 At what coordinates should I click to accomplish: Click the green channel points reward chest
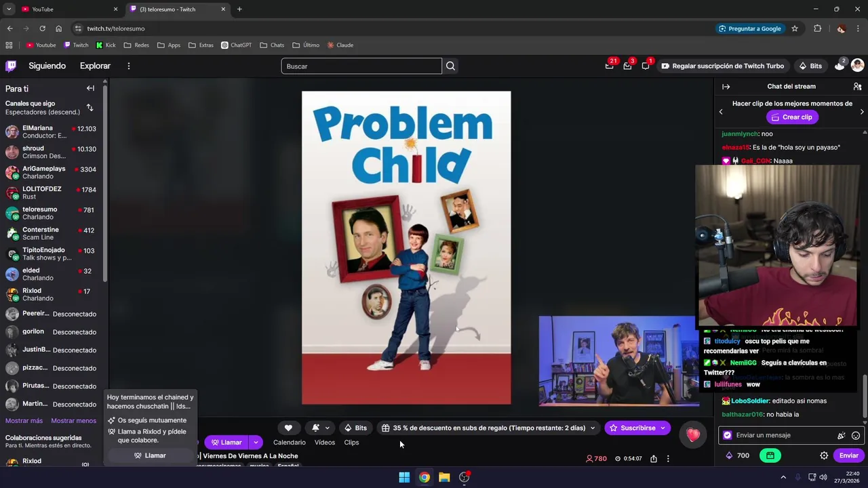(x=770, y=455)
